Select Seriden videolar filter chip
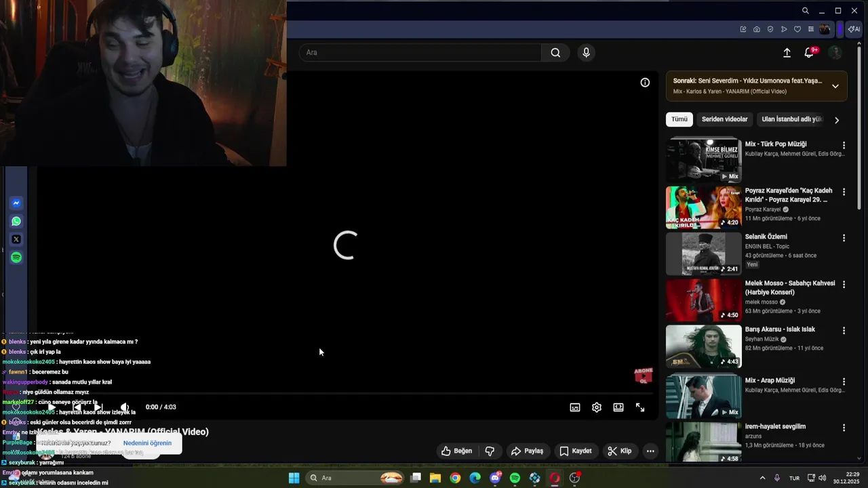This screenshot has height=488, width=868. click(724, 119)
